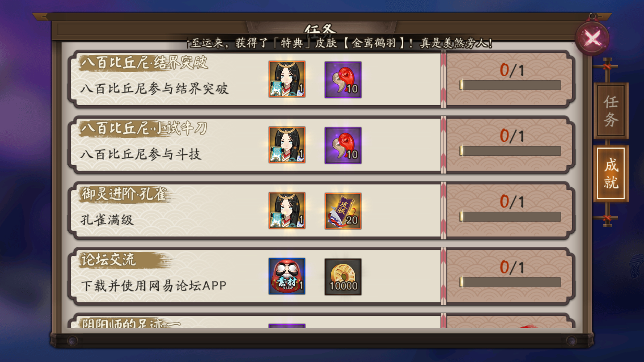
Task: Click the progress bar of 结界突破 achievement
Action: pos(510,85)
